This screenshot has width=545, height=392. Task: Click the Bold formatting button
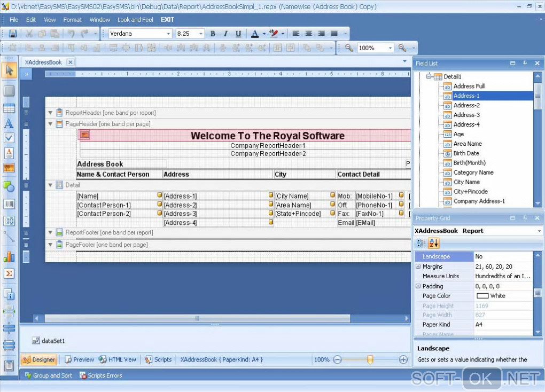[213, 34]
